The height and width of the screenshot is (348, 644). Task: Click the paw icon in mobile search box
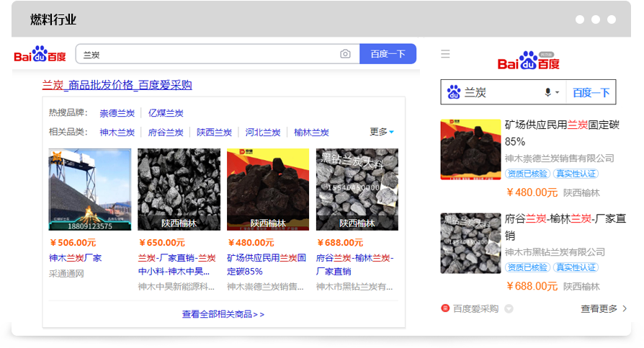click(x=454, y=92)
